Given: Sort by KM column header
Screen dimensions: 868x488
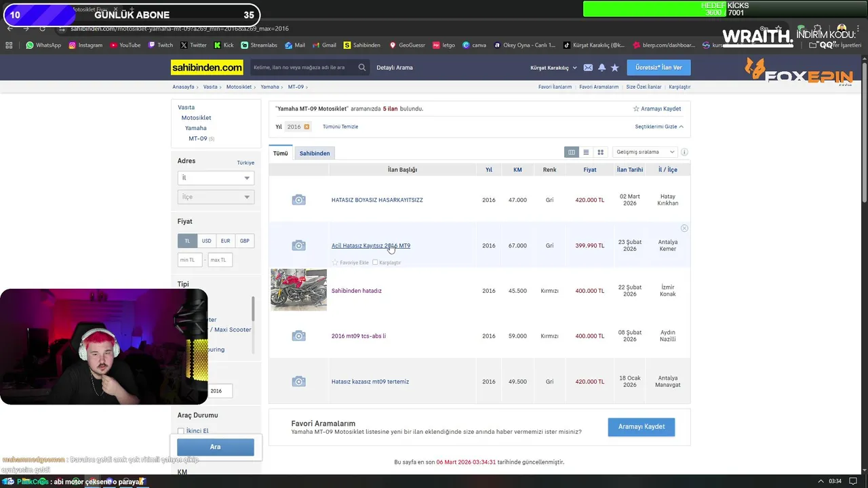Looking at the screenshot, I should [517, 169].
